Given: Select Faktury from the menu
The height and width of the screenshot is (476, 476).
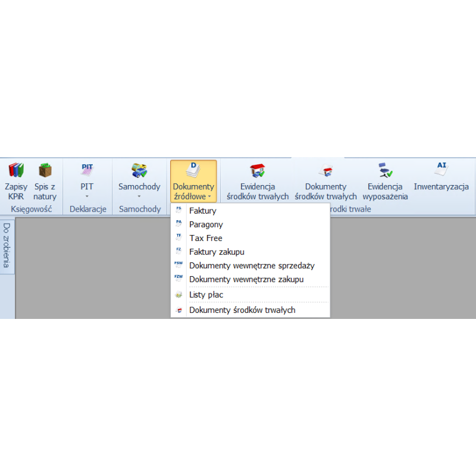Looking at the screenshot, I should pos(202,211).
